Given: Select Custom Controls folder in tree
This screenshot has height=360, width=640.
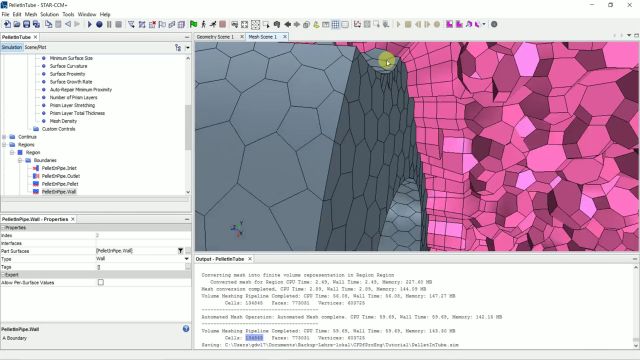Looking at the screenshot, I should [x=58, y=129].
